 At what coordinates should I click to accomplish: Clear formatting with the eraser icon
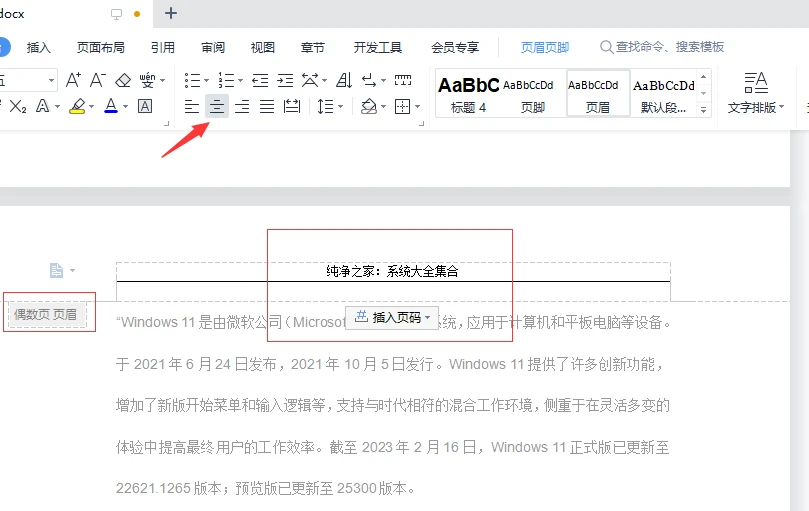pyautogui.click(x=123, y=81)
